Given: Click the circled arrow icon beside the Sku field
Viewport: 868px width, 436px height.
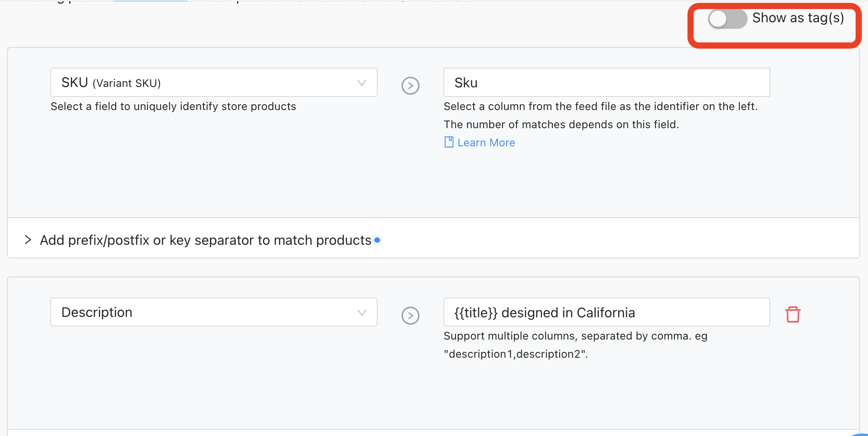Looking at the screenshot, I should point(410,86).
